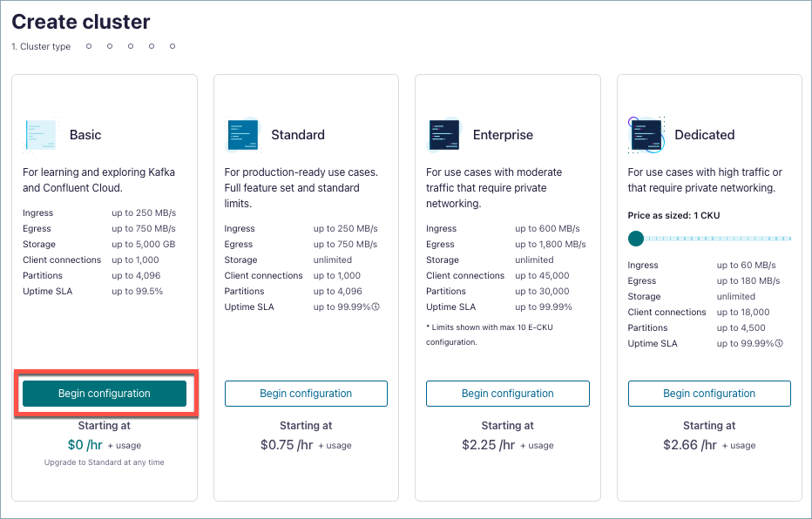The width and height of the screenshot is (812, 519).
Task: Click the Standard cluster type icon
Action: (242, 135)
